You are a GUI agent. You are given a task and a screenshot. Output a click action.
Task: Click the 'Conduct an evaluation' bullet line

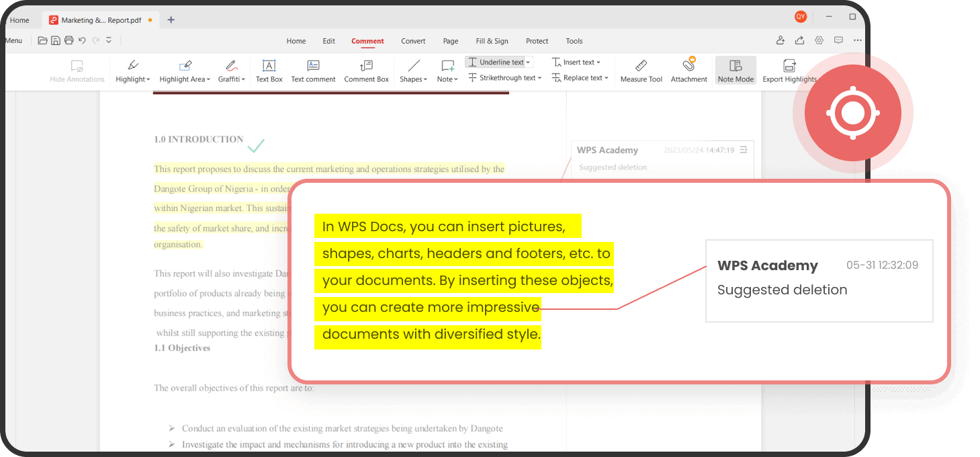[343, 428]
